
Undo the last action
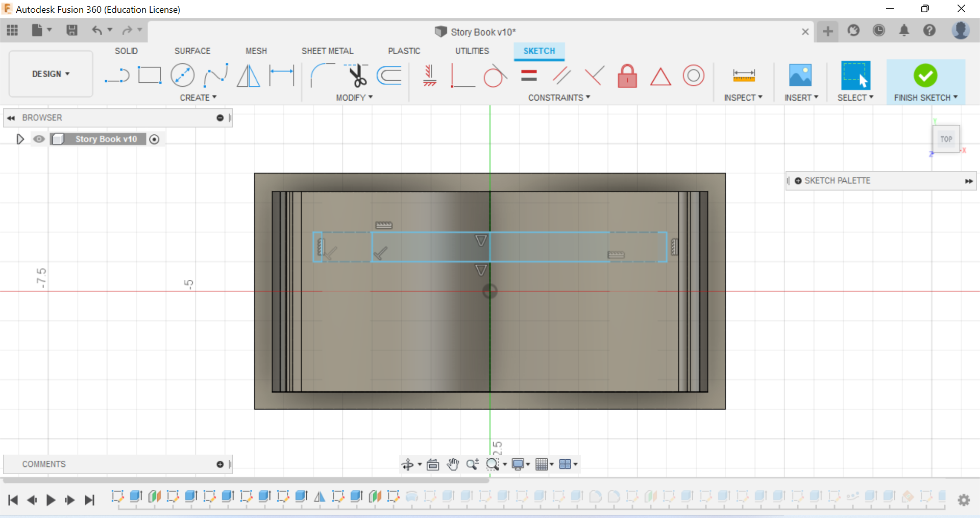click(x=97, y=31)
